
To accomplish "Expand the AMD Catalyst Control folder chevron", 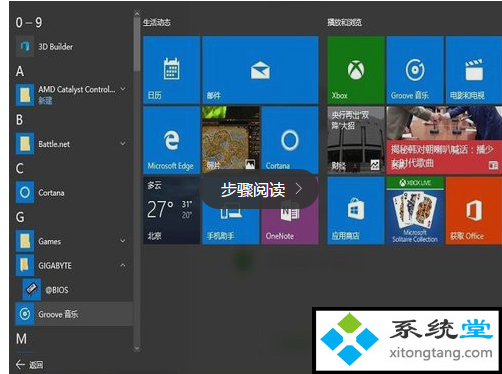I will [123, 89].
